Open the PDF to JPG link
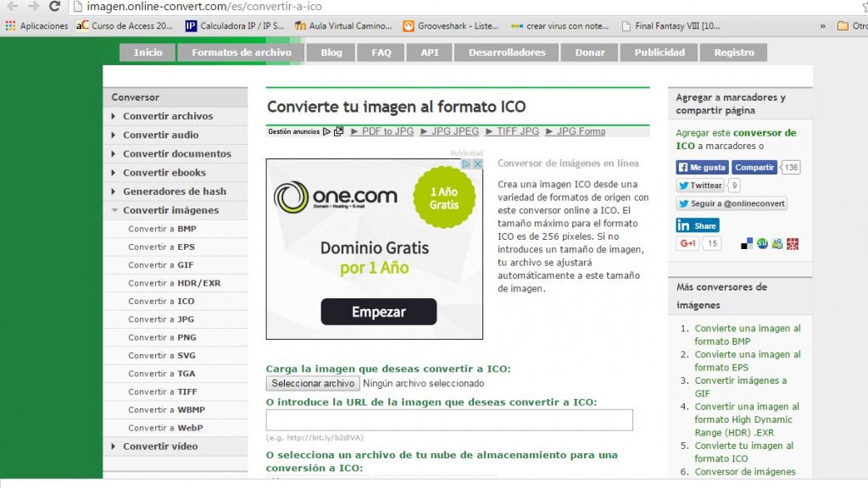 (389, 132)
